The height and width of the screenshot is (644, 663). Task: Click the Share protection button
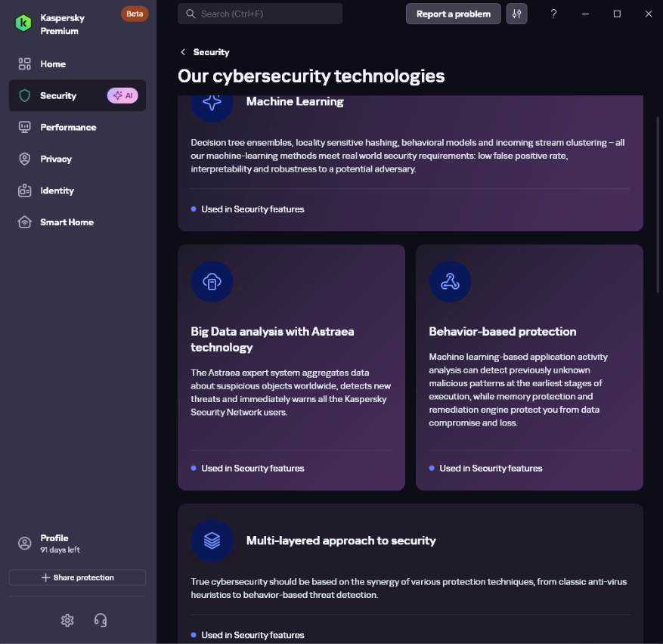77,577
